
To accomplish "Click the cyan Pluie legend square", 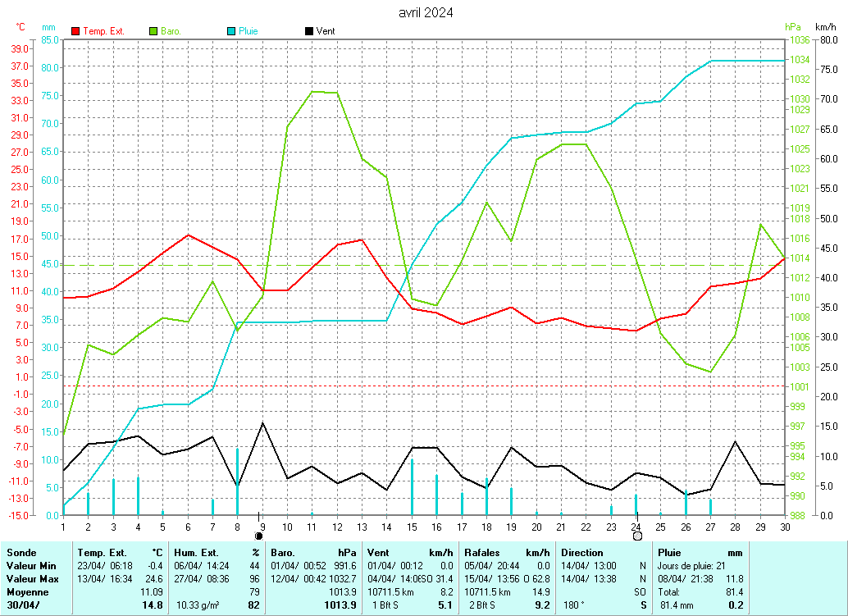I will click(x=231, y=31).
